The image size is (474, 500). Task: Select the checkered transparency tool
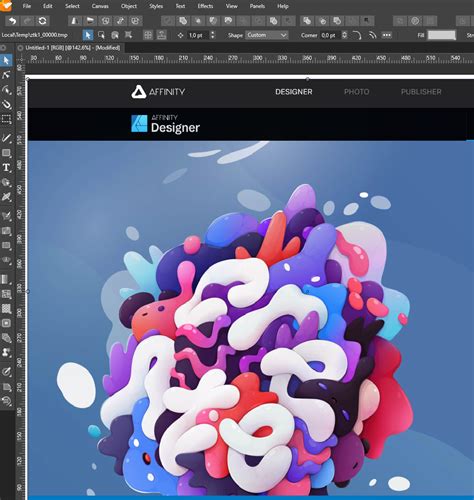coord(6,308)
